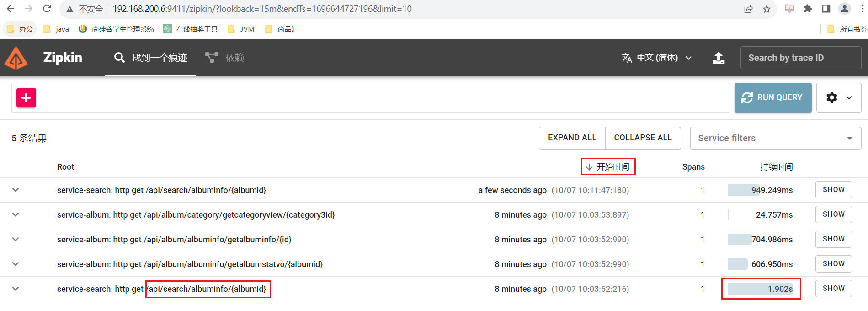Click SHOW for the 1.902s trace
The image size is (868, 311).
pyautogui.click(x=833, y=288)
